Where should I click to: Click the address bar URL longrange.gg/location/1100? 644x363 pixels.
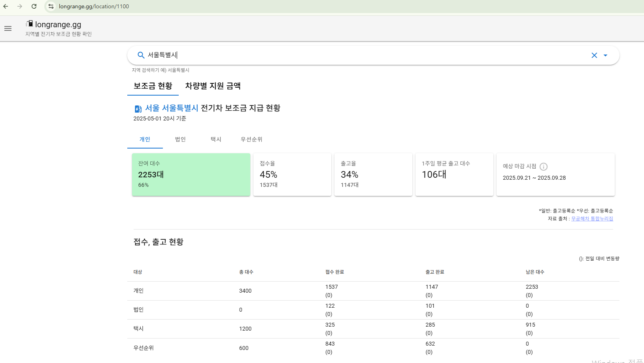pyautogui.click(x=94, y=6)
